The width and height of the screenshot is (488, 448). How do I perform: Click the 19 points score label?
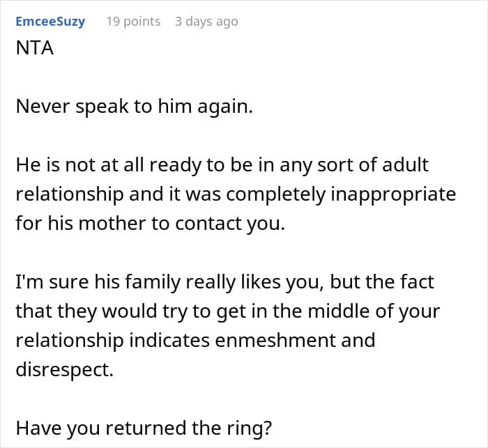(133, 22)
